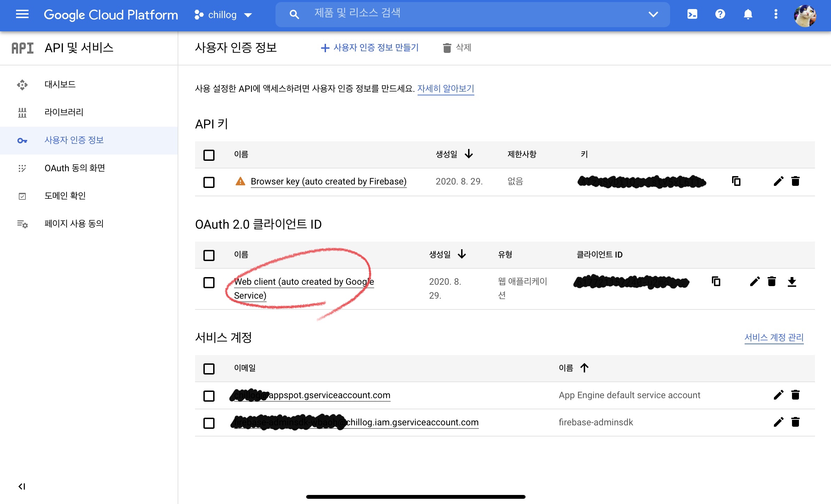Image resolution: width=831 pixels, height=504 pixels.
Task: Copy the Browser key API key
Action: (736, 181)
